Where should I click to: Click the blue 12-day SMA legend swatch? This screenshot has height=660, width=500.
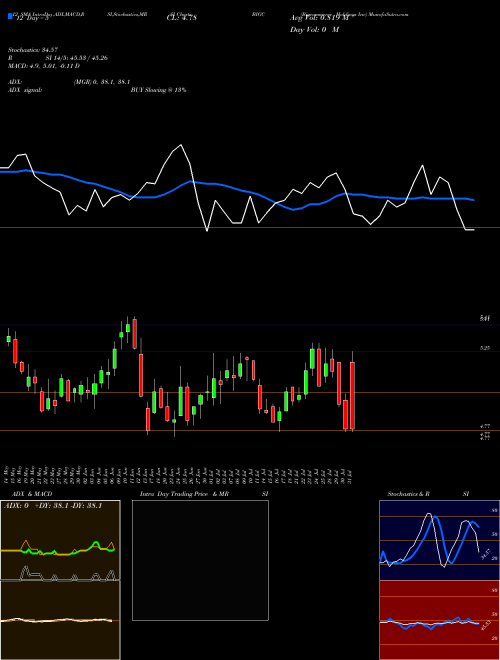coord(10,16)
